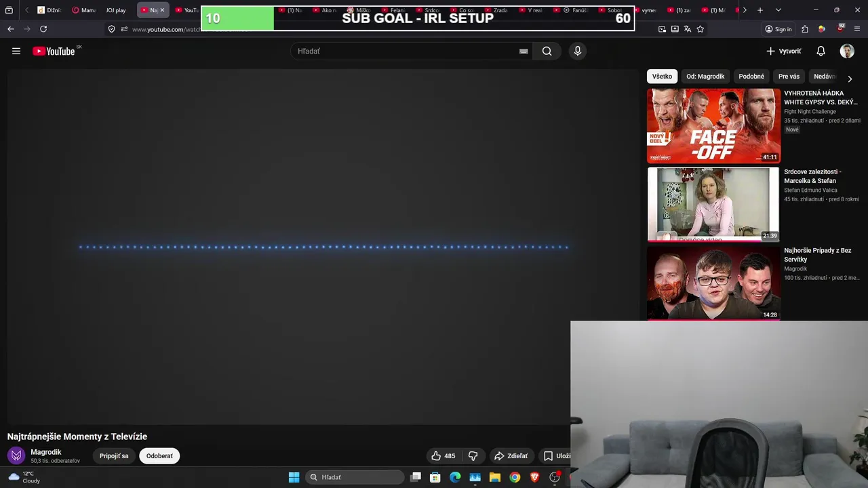The image size is (868, 488).
Task: Open Windows Start menu
Action: coord(294,477)
